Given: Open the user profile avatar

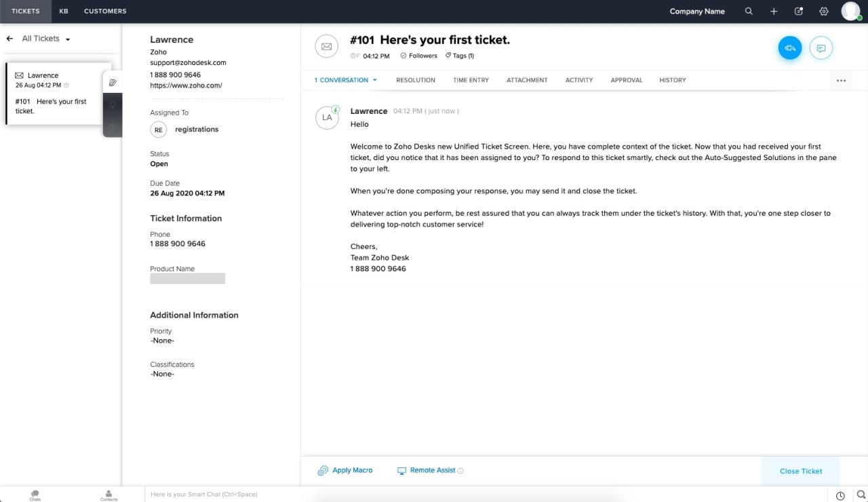Looking at the screenshot, I should (x=850, y=11).
